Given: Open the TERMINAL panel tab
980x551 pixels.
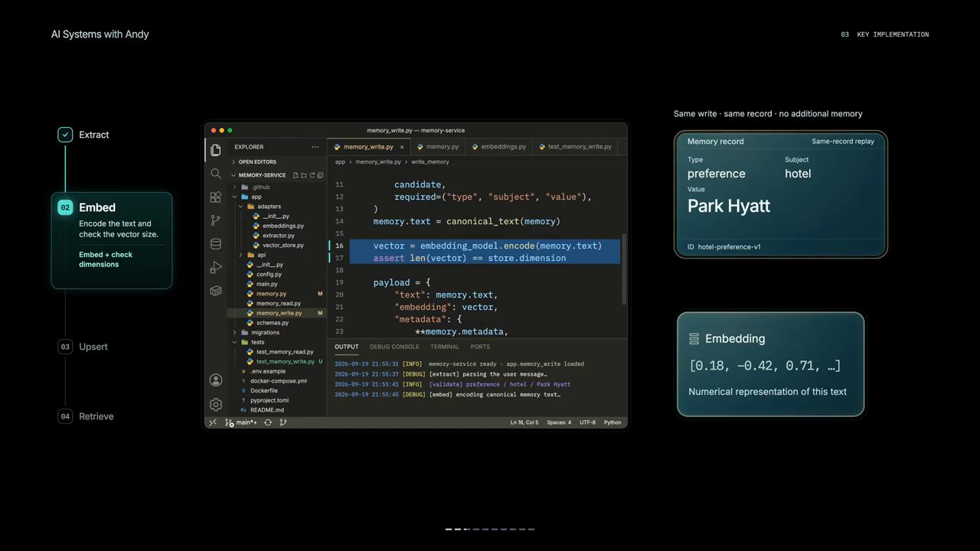Looking at the screenshot, I should pyautogui.click(x=445, y=347).
